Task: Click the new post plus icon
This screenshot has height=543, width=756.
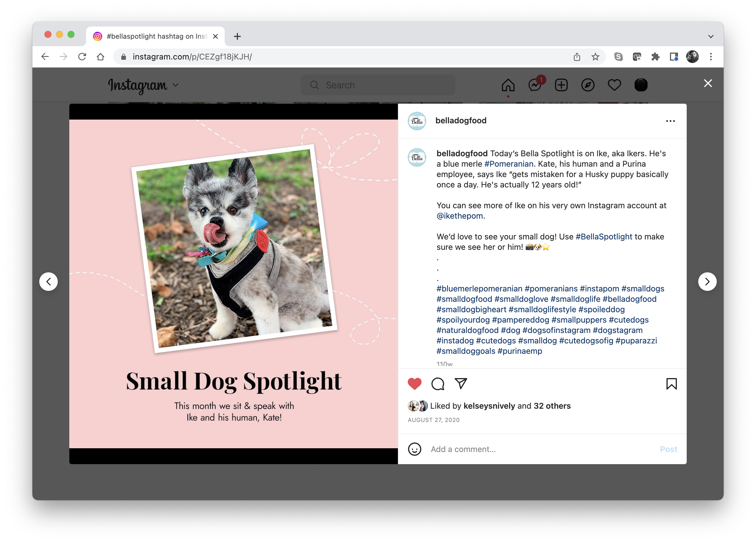Action: (561, 85)
